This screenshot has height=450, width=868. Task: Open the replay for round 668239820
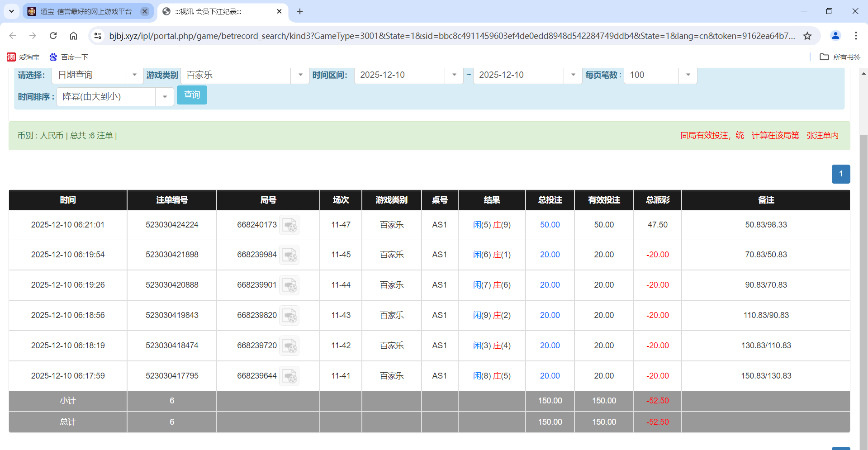tap(289, 315)
